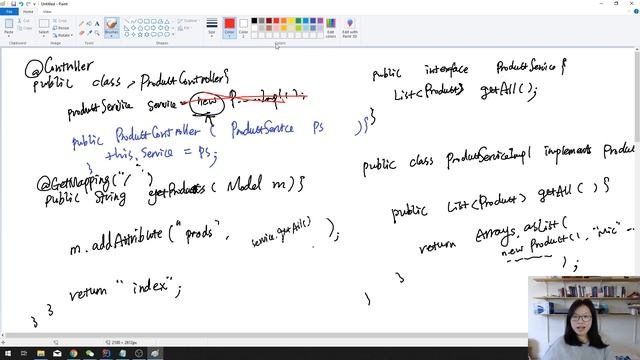The image size is (640, 360).
Task: Click the Paste clipboard icon
Action: [x=9, y=24]
